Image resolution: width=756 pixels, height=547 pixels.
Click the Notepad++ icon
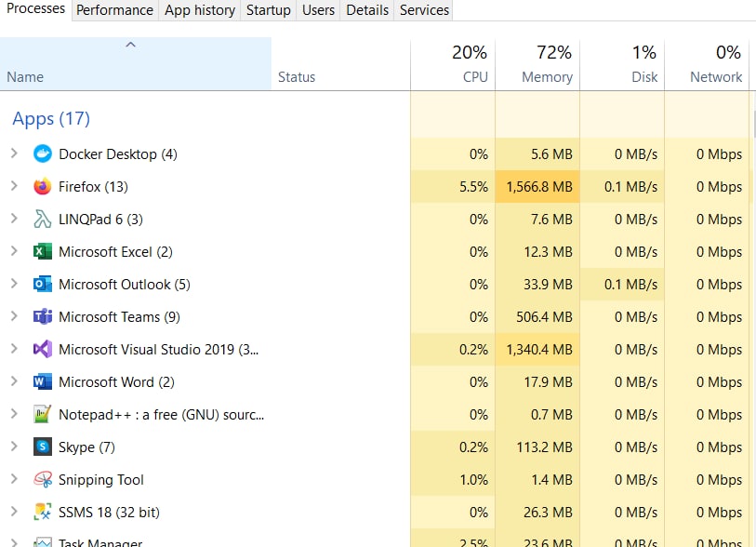pyautogui.click(x=43, y=414)
